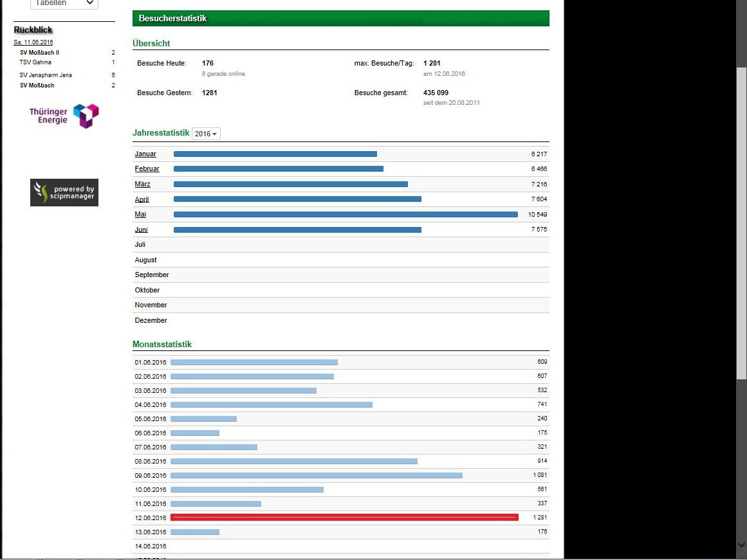747x560 pixels.
Task: Click the August row label
Action: pos(146,260)
